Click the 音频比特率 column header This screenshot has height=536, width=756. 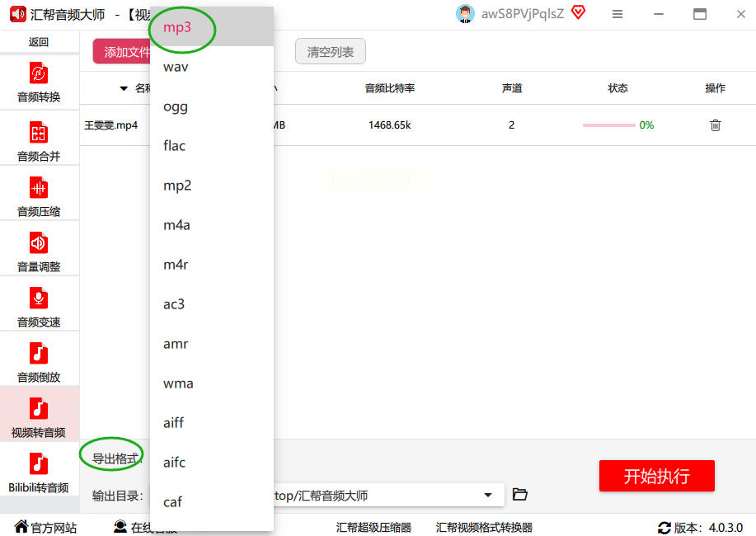390,88
